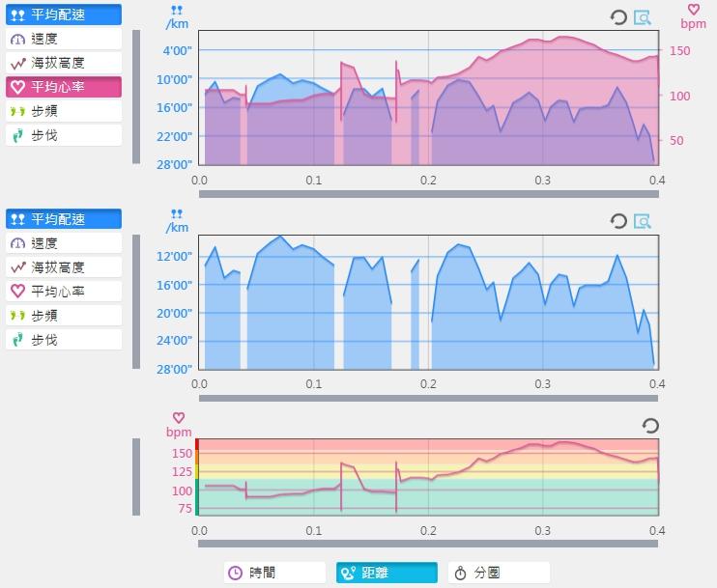Click the 125 bpm label on the heart rate chart
The width and height of the screenshot is (717, 588).
pyautogui.click(x=182, y=471)
